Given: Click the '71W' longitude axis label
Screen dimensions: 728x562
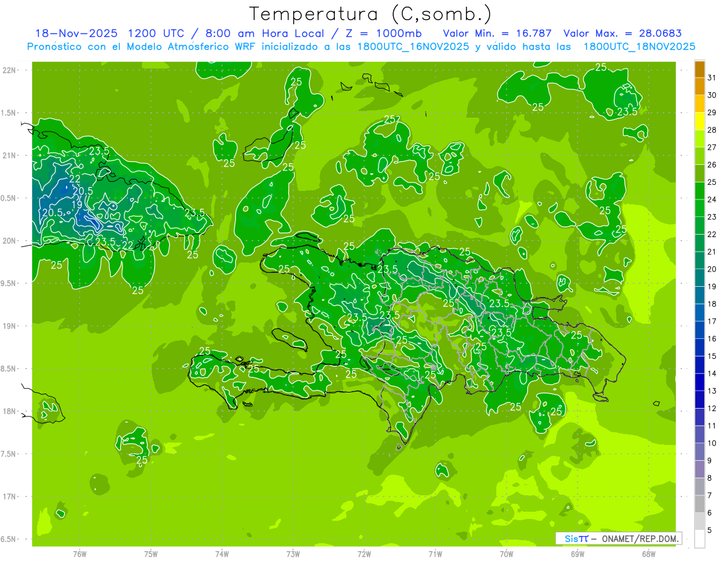Looking at the screenshot, I should pos(435,554).
